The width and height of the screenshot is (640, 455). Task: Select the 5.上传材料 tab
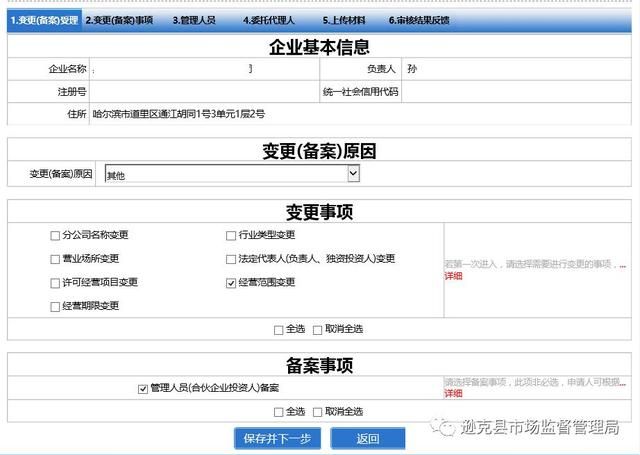coord(347,19)
